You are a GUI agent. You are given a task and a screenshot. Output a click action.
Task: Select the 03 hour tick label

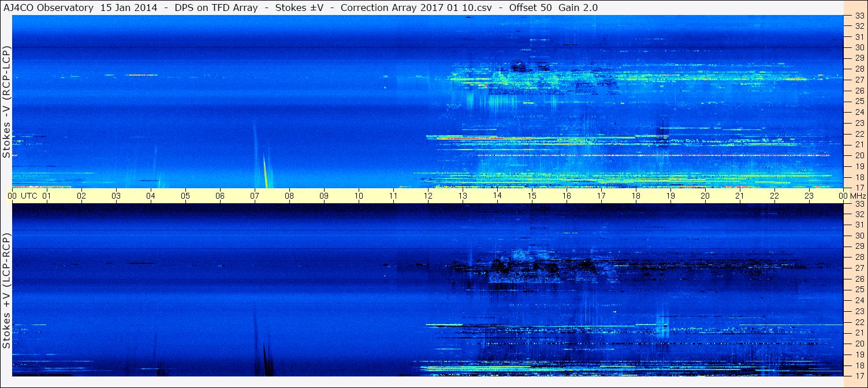point(116,196)
